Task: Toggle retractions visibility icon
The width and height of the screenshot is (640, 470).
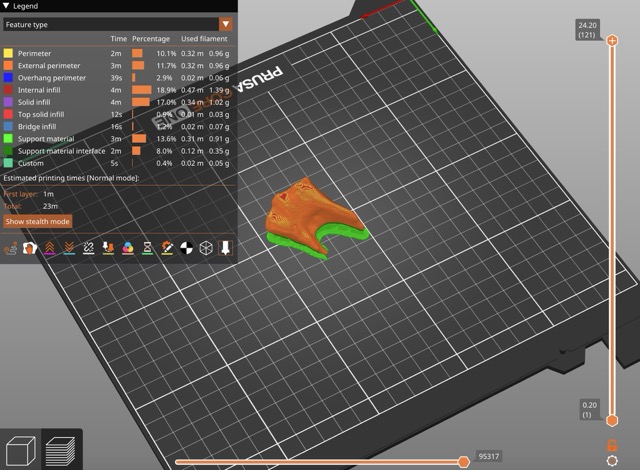Action: click(x=49, y=247)
